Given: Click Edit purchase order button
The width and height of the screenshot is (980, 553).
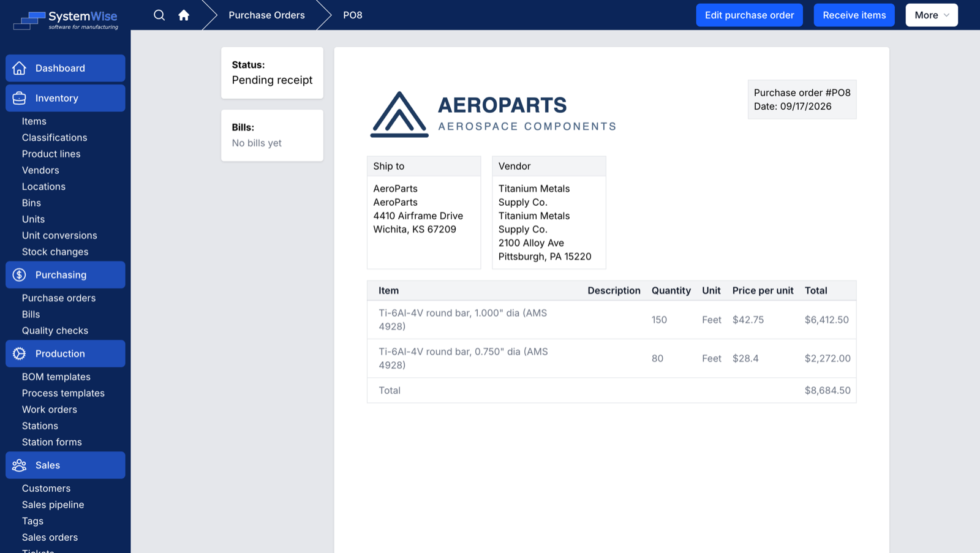Looking at the screenshot, I should [749, 15].
